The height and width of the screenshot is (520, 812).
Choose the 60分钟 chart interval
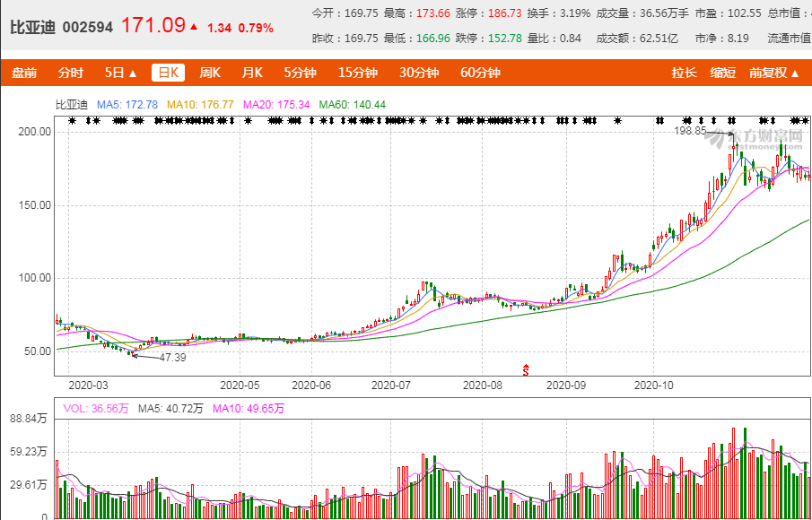(x=480, y=73)
